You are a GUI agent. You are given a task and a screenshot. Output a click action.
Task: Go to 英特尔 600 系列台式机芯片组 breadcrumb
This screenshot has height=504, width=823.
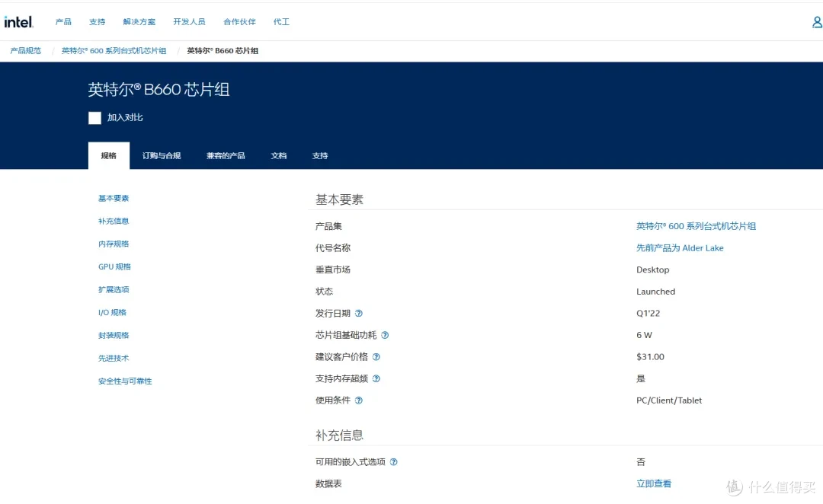click(x=114, y=51)
